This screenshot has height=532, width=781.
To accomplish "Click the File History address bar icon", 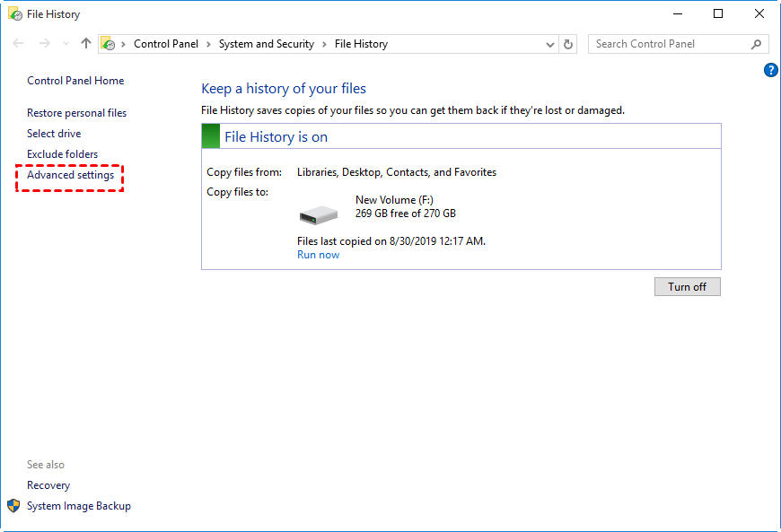I will [x=108, y=44].
